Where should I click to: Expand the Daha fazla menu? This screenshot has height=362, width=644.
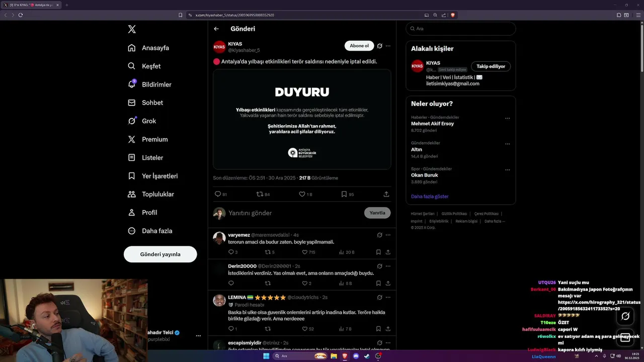pos(150,231)
